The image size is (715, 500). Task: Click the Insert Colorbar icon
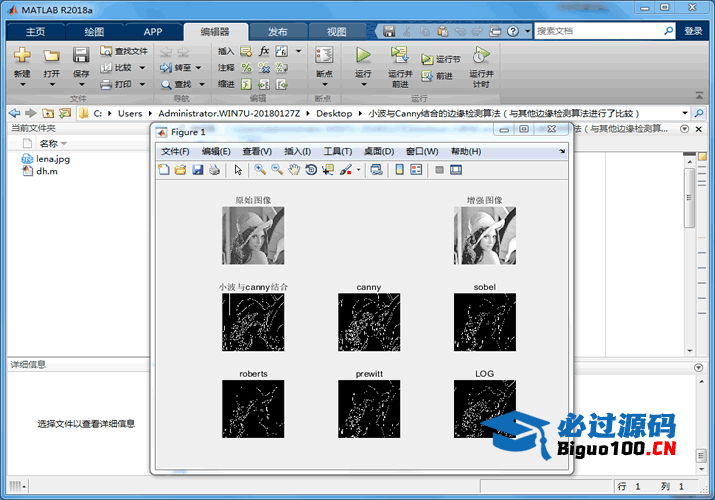pos(400,170)
